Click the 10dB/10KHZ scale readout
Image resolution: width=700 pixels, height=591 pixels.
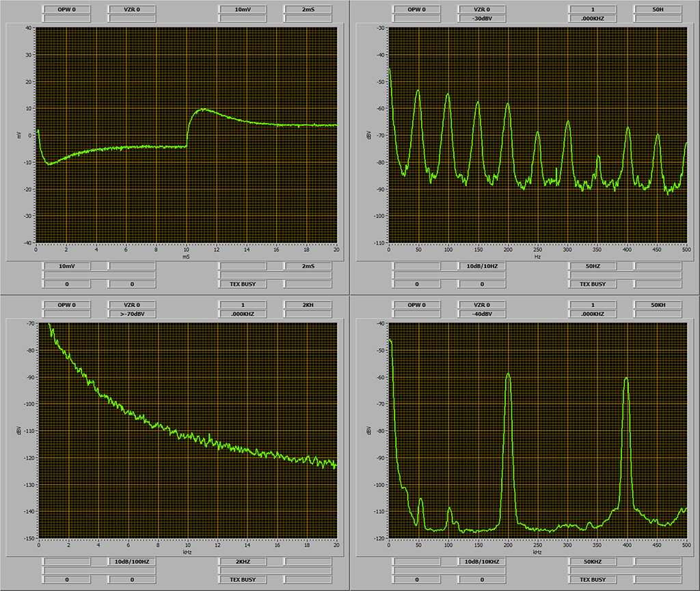pyautogui.click(x=483, y=562)
